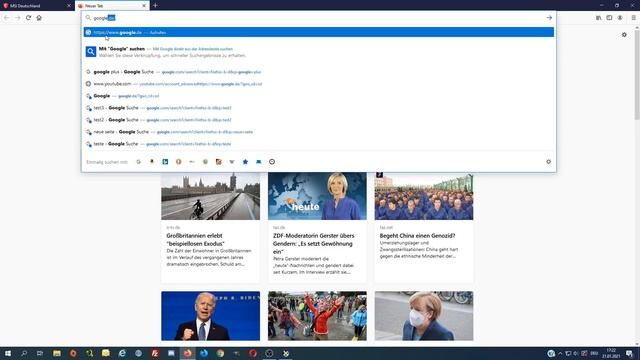Select the neue seite - Google Suche entry
Image resolution: width=640 pixels, height=360 pixels.
pyautogui.click(x=319, y=132)
